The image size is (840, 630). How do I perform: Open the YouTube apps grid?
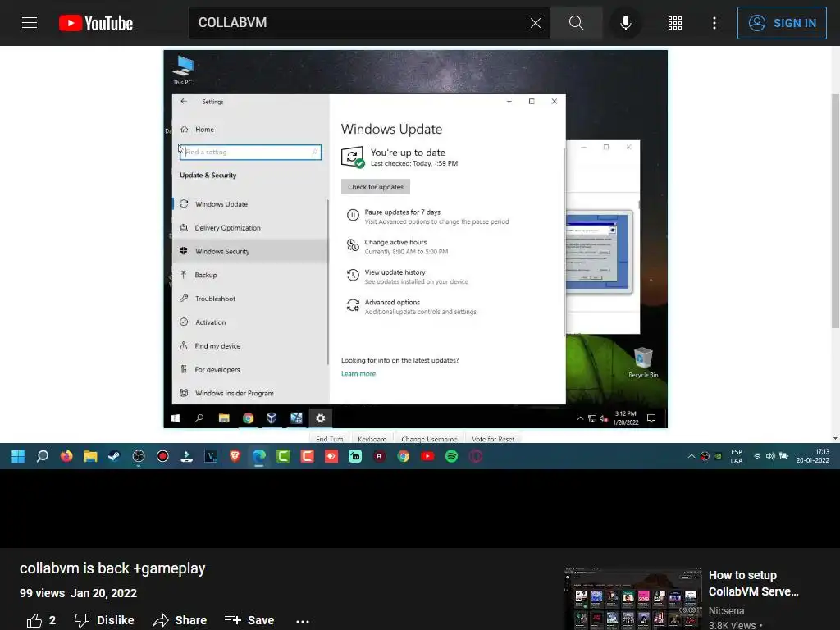click(675, 22)
